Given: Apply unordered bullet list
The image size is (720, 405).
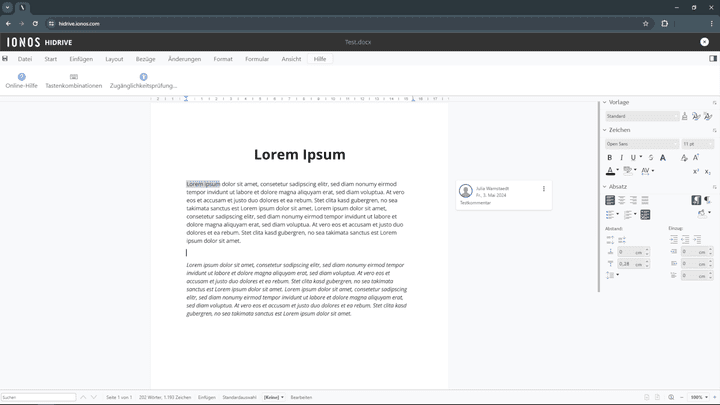Looking at the screenshot, I should (610, 214).
